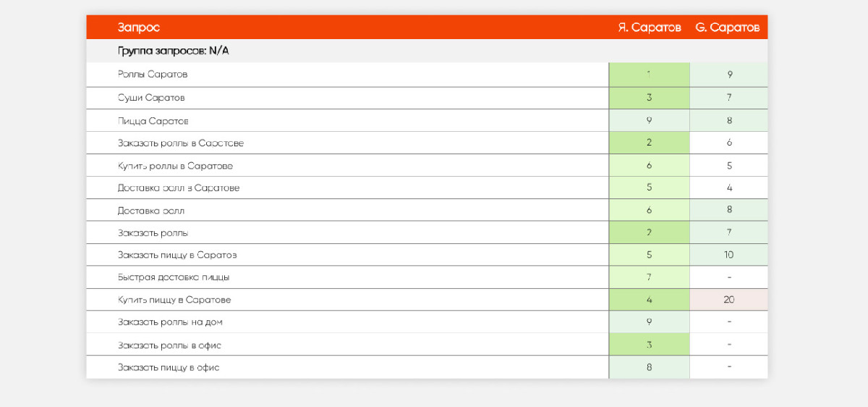Select Купить пиццу в Саратове row

(x=174, y=300)
